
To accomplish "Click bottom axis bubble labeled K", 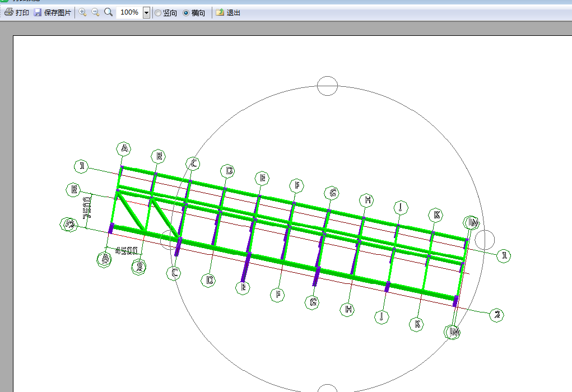I will [x=417, y=324].
